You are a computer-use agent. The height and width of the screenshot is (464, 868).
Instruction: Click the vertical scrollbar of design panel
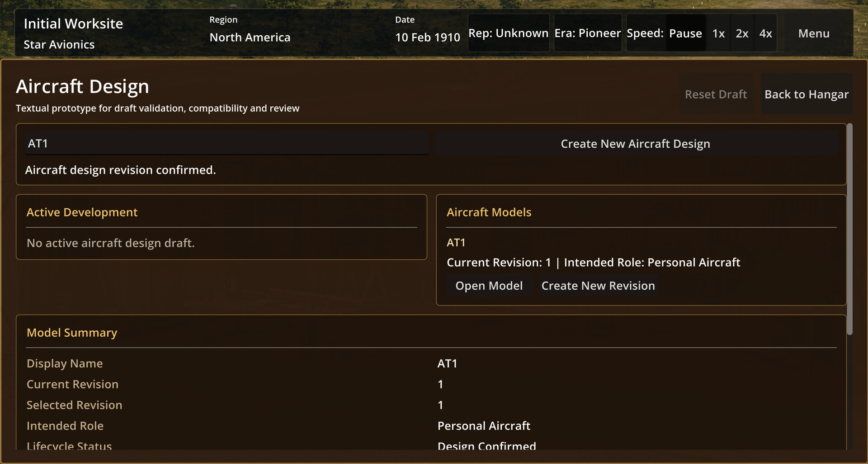(x=849, y=229)
